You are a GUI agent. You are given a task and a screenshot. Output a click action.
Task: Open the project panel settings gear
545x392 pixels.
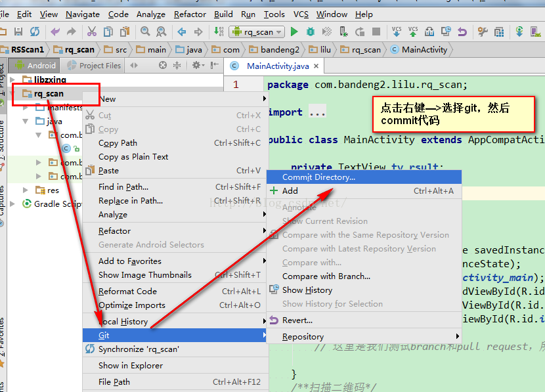coord(196,65)
